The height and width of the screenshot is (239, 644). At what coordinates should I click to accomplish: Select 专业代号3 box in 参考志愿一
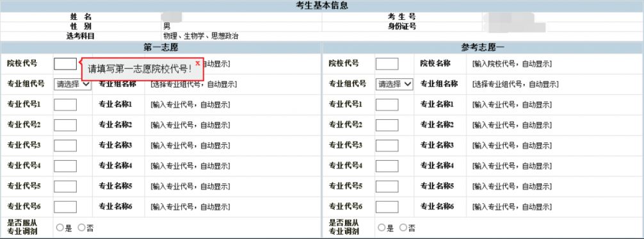tap(387, 145)
